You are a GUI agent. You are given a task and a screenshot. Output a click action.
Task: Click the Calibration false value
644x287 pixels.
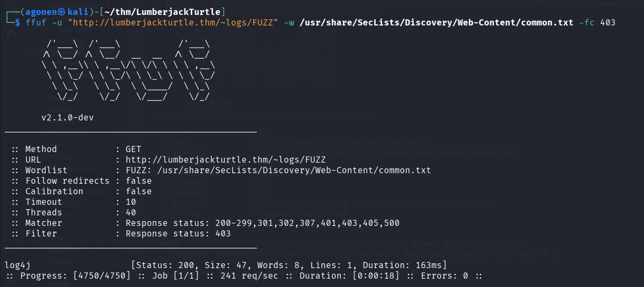tap(138, 191)
